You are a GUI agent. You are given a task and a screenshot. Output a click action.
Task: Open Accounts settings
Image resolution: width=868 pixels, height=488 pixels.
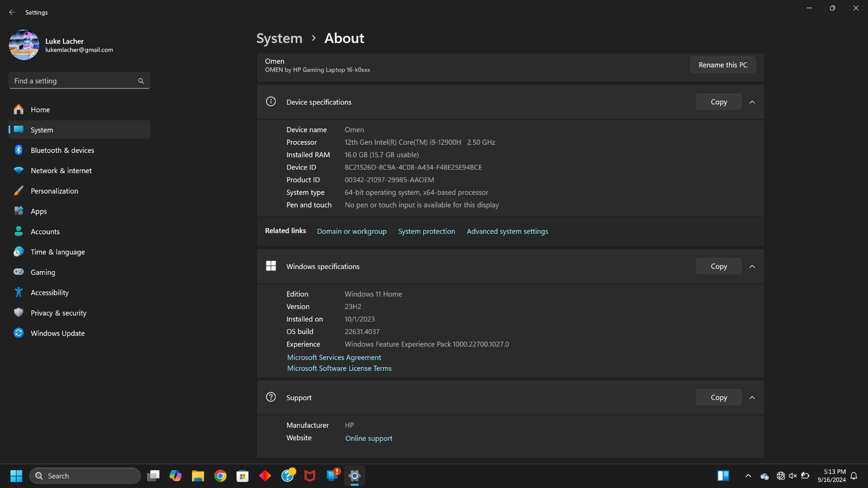79,232
